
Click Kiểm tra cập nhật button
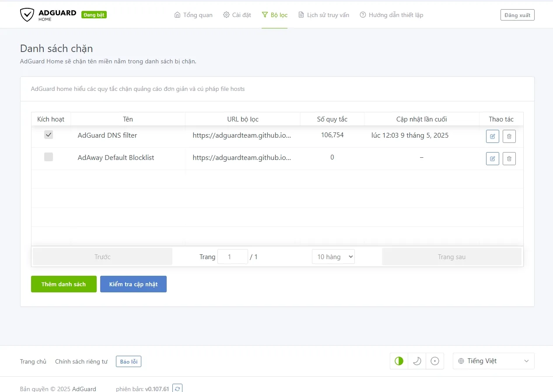(133, 284)
